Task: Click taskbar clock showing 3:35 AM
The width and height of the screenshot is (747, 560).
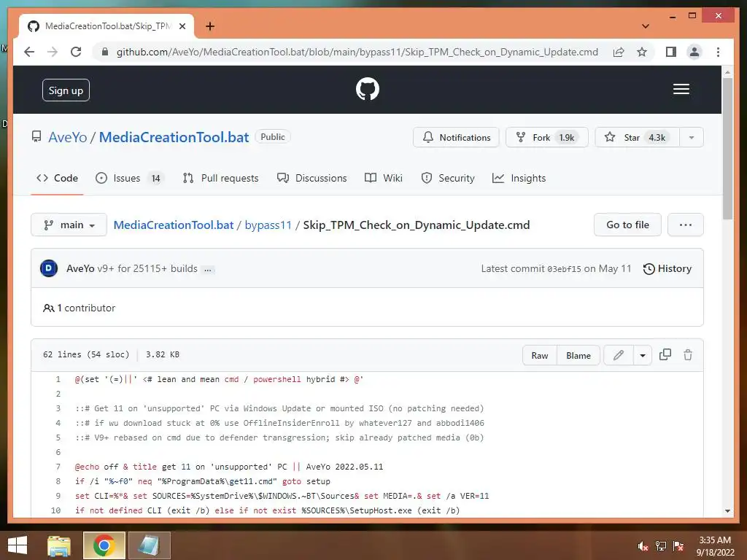Action: point(715,546)
